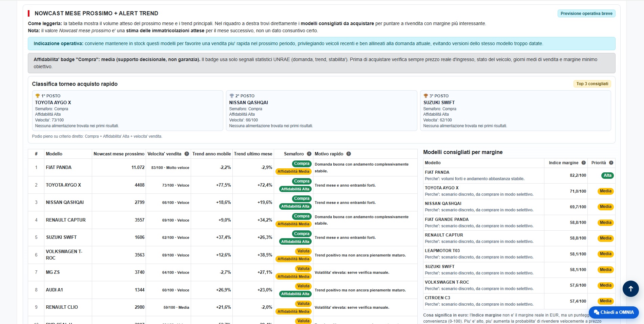Click the Trend ultimo mese column header

[x=253, y=154]
